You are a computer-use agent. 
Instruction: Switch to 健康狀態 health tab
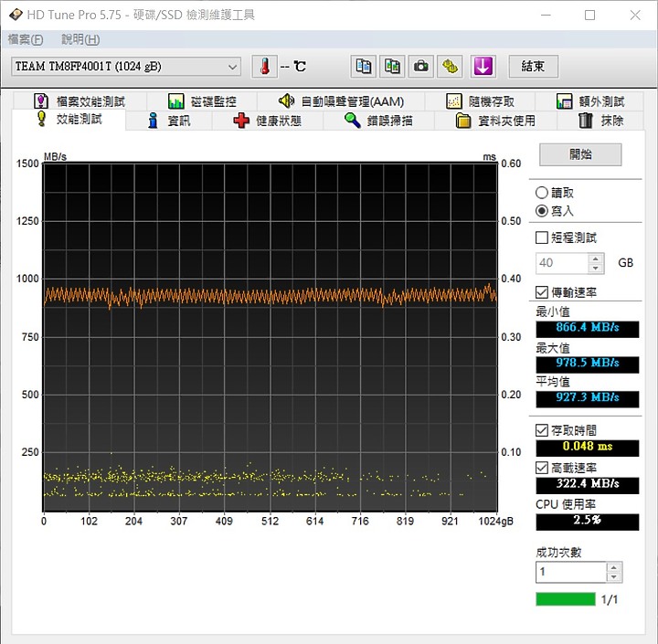[268, 121]
